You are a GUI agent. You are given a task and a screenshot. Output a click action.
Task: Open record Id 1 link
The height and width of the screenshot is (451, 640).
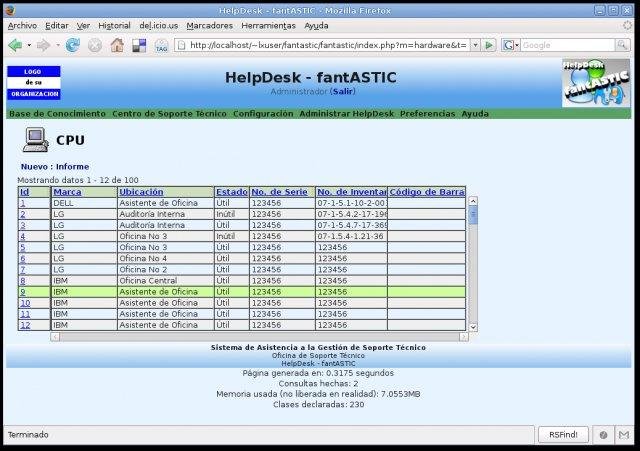(23, 203)
